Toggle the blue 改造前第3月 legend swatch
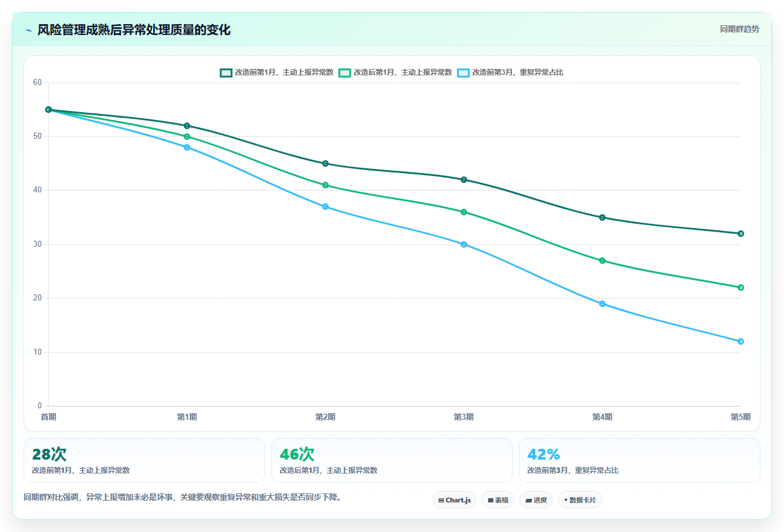This screenshot has height=532, width=784. tap(463, 72)
